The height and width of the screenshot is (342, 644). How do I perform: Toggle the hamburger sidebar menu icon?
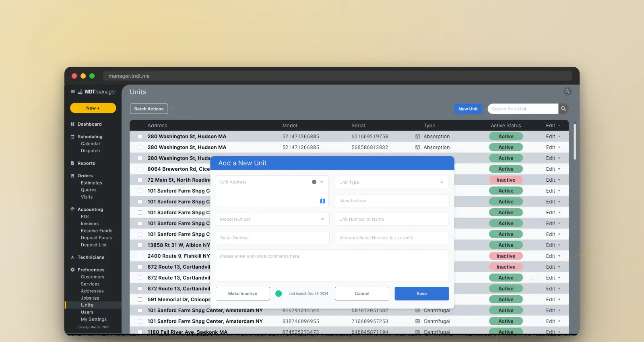(x=73, y=92)
